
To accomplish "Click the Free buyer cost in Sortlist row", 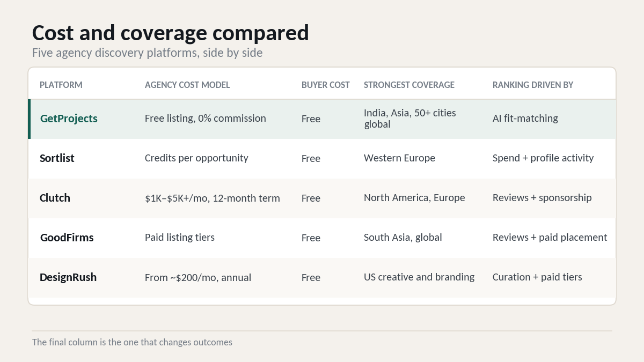I will pyautogui.click(x=311, y=159).
